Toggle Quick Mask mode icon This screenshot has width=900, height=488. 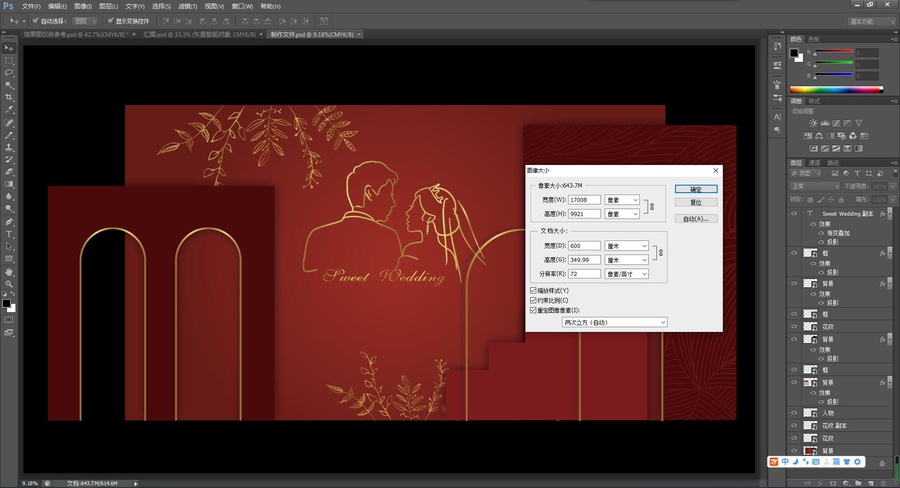pyautogui.click(x=9, y=319)
